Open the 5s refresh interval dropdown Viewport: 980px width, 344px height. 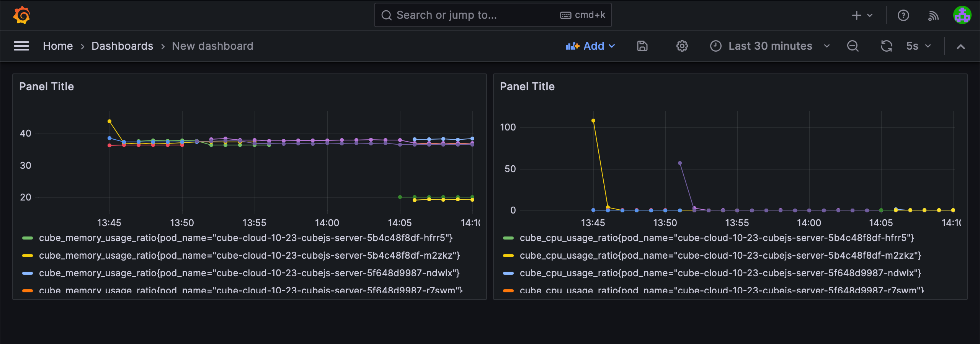pyautogui.click(x=918, y=46)
